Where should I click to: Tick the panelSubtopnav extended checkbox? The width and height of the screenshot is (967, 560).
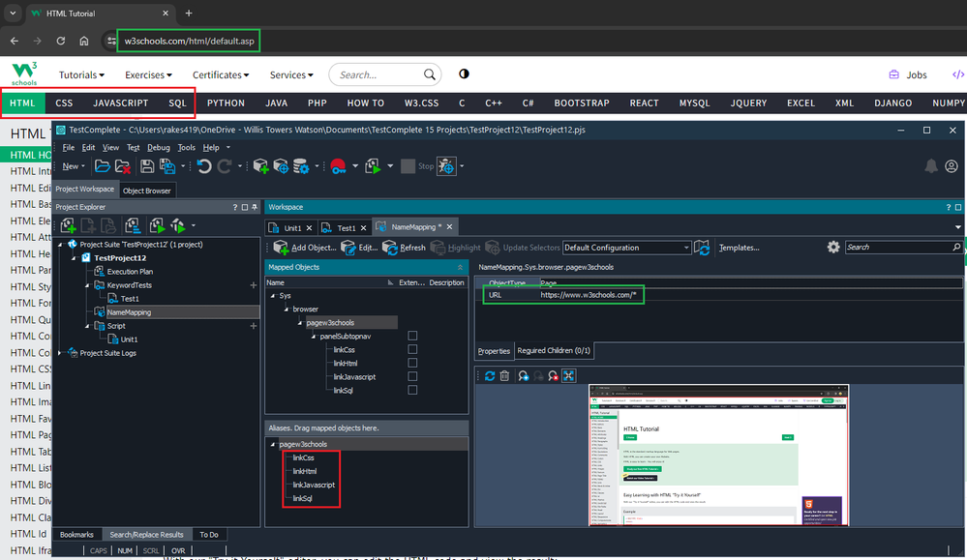coord(412,336)
